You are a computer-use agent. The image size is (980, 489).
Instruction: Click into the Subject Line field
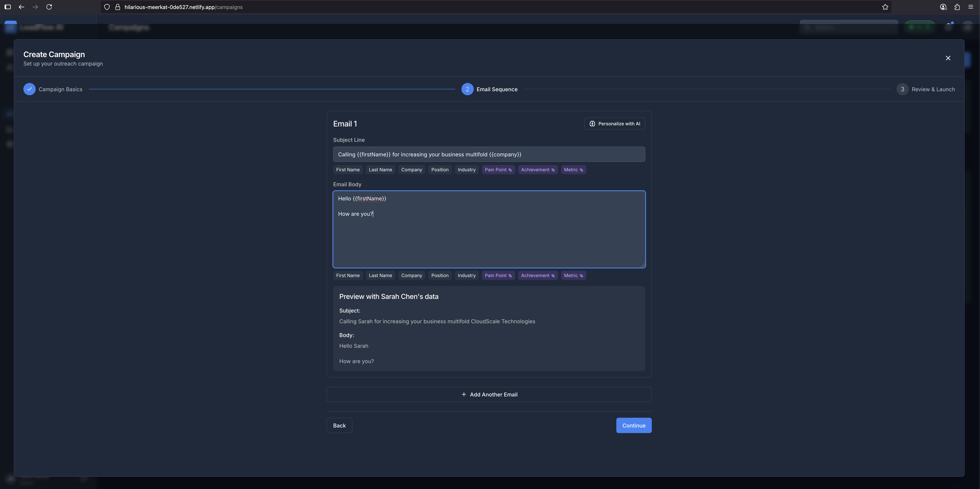click(x=489, y=154)
